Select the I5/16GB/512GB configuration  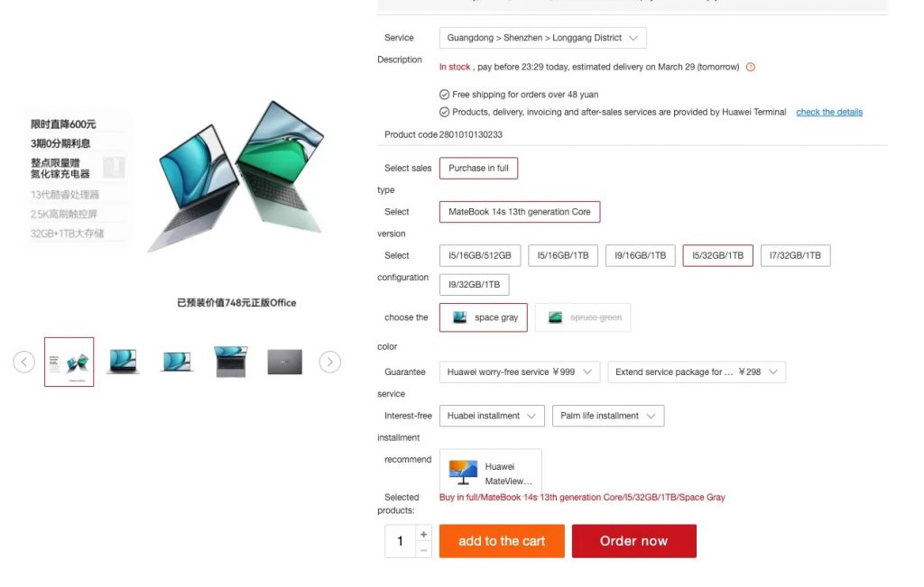480,255
